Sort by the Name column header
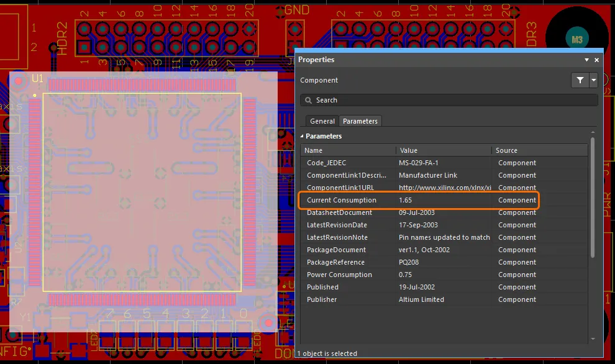This screenshot has height=364, width=615. [348, 150]
